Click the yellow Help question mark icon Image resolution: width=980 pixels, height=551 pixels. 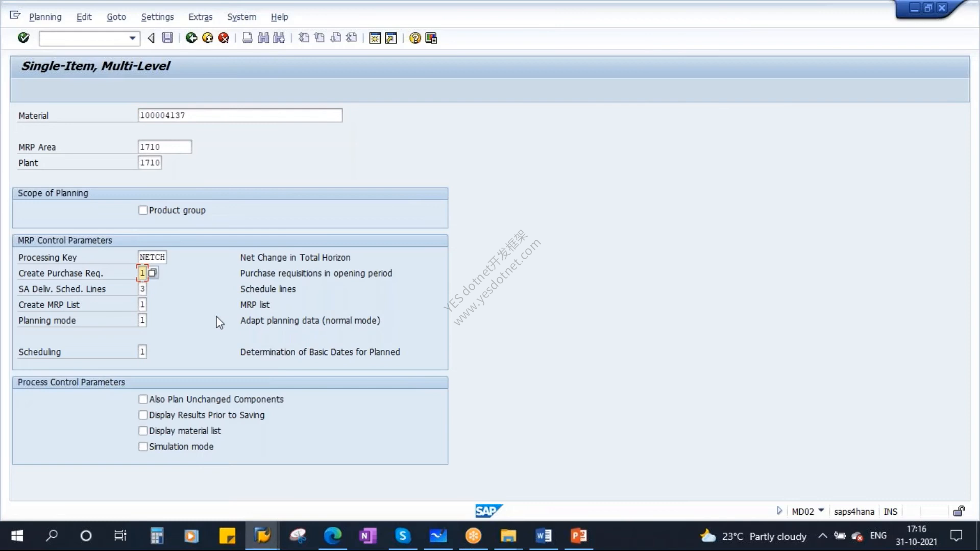[415, 38]
